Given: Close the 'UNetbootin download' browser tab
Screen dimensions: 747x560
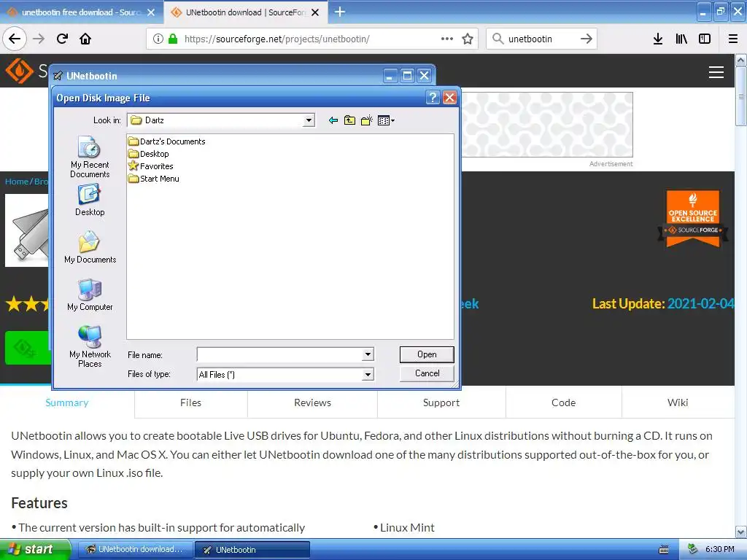Looking at the screenshot, I should [315, 12].
